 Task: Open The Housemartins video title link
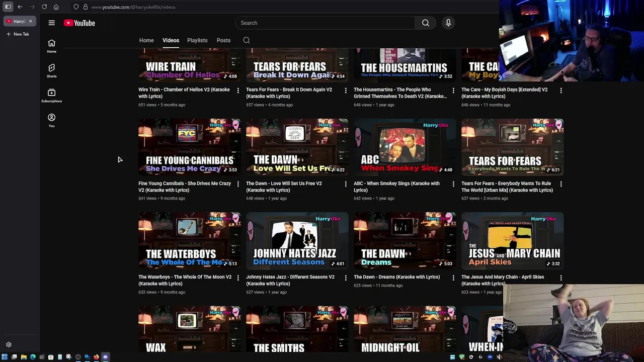(400, 93)
